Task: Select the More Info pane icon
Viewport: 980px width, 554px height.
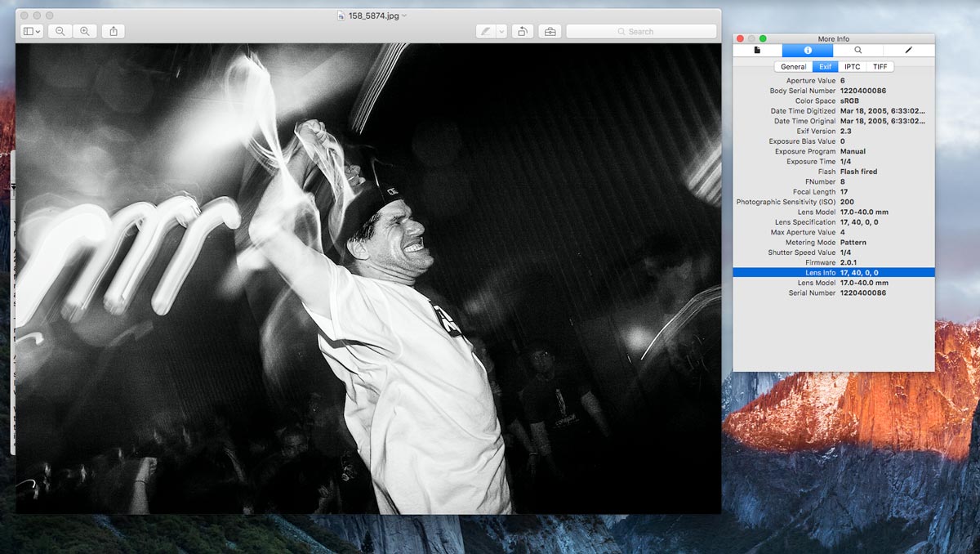Action: [x=808, y=51]
